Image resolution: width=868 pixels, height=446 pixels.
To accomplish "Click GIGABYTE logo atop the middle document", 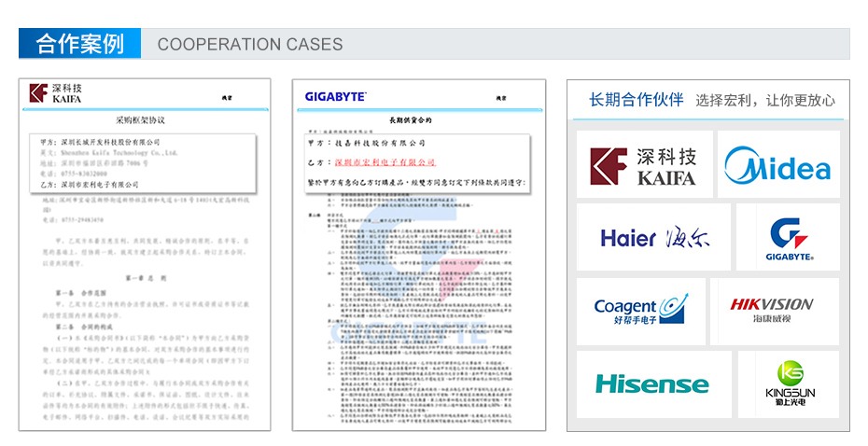I will tap(335, 97).
